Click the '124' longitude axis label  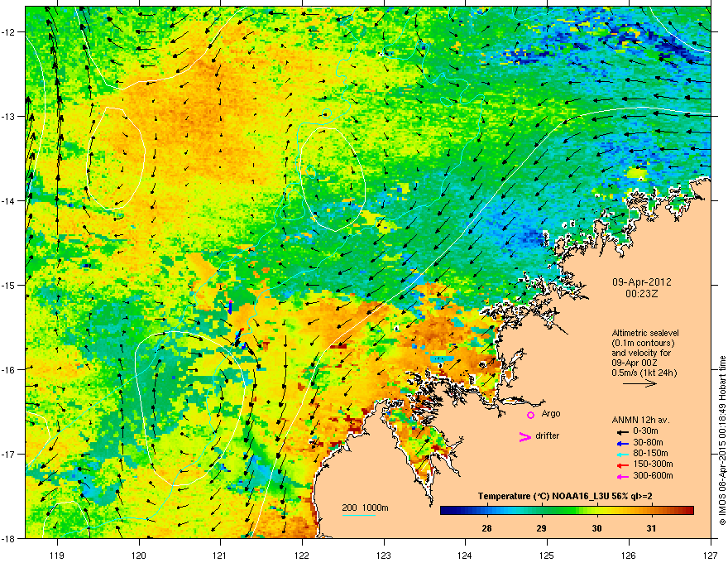click(x=465, y=555)
